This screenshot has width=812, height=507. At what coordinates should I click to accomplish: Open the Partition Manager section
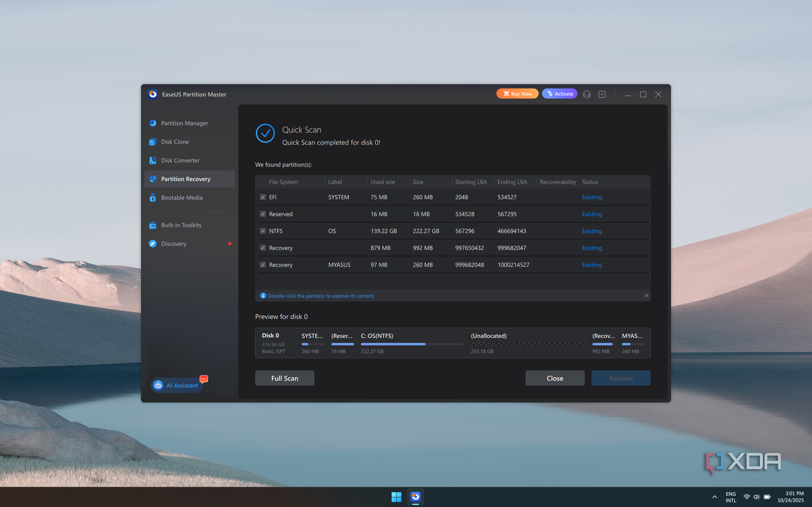(x=189, y=123)
